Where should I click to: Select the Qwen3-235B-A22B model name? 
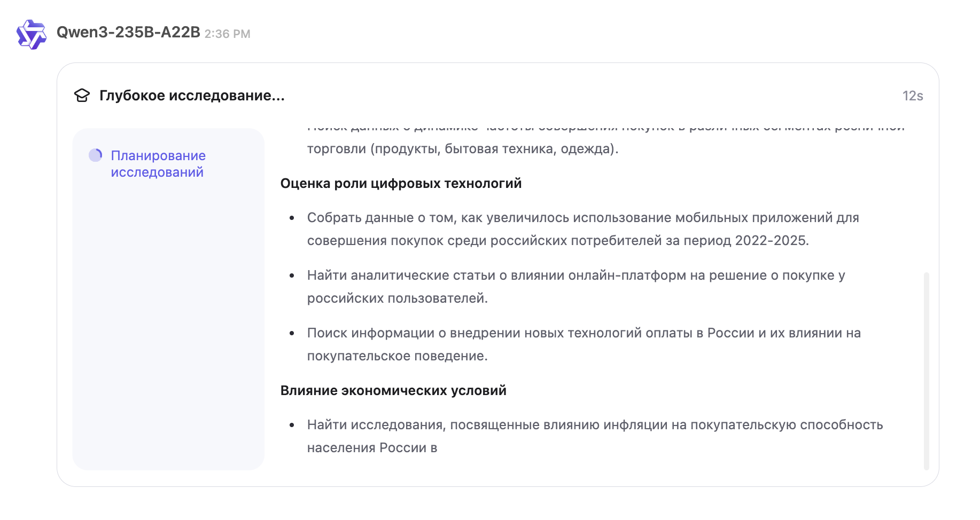point(128,33)
